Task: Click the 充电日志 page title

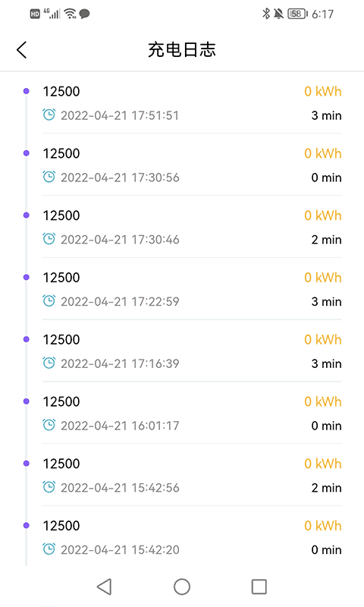Action: click(182, 50)
